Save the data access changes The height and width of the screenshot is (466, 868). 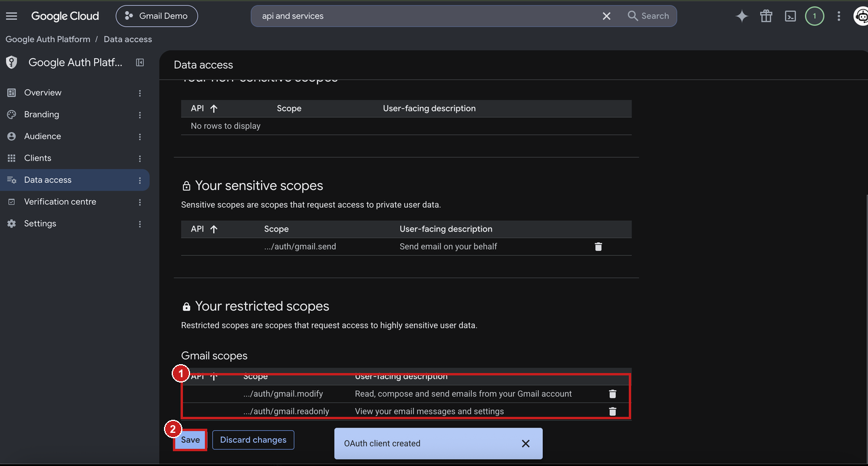(x=191, y=440)
